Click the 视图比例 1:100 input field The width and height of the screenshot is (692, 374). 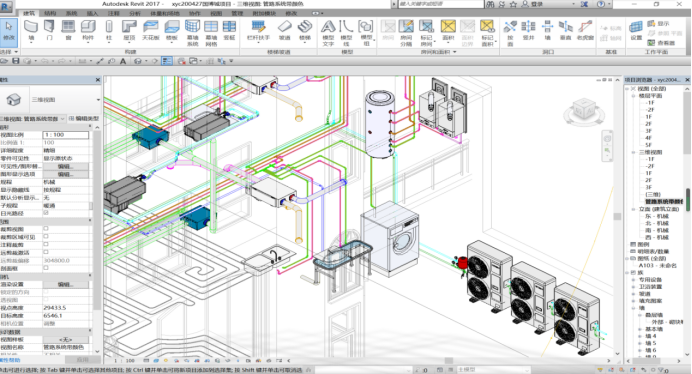point(65,135)
